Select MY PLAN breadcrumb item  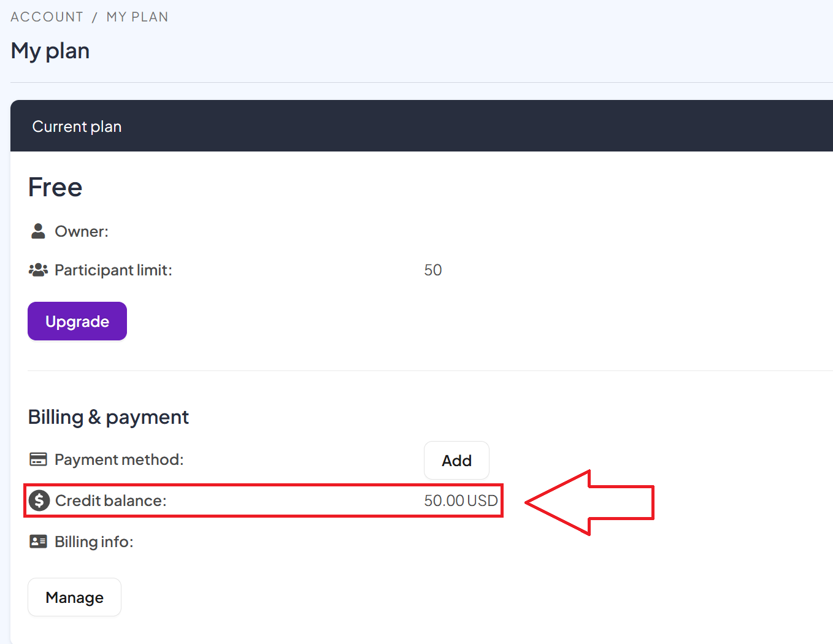(x=137, y=17)
